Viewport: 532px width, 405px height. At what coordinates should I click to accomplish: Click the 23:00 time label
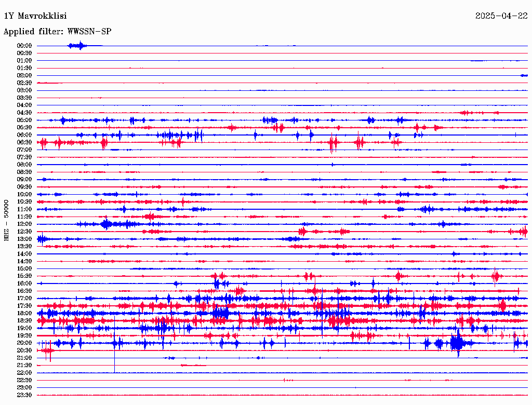tap(24, 388)
